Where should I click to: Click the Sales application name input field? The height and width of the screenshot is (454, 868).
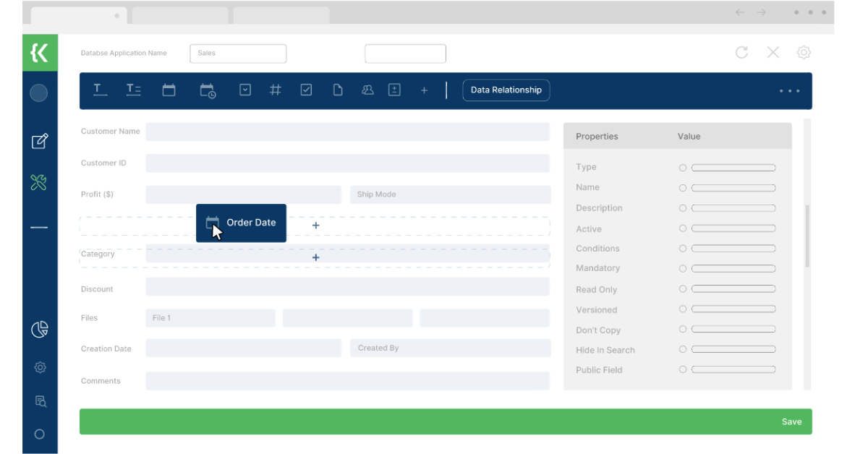pos(238,53)
